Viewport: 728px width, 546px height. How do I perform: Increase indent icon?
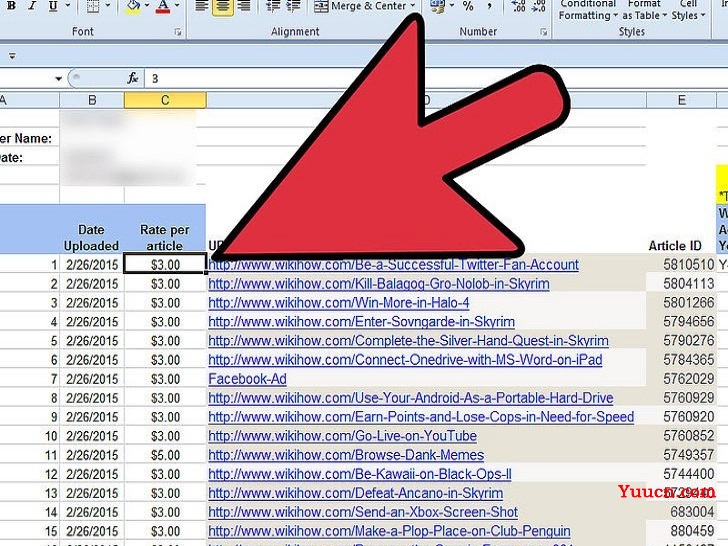[x=293, y=6]
